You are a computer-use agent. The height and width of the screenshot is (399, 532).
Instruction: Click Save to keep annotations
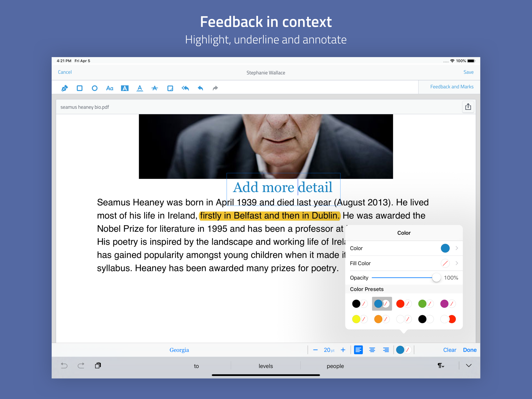coord(468,72)
